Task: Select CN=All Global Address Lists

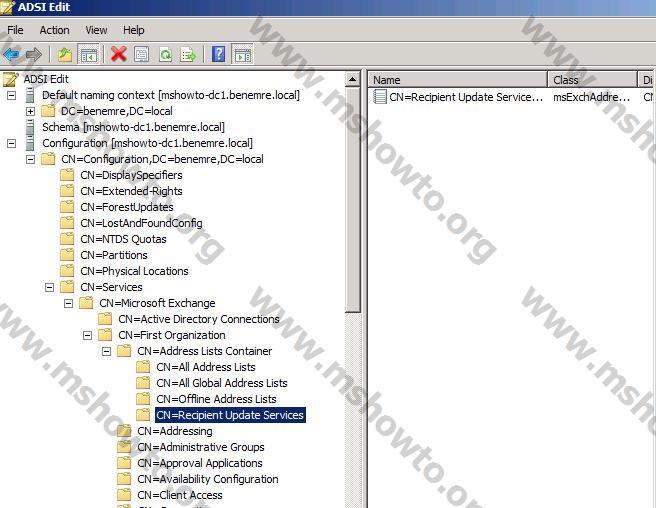Action: click(222, 383)
